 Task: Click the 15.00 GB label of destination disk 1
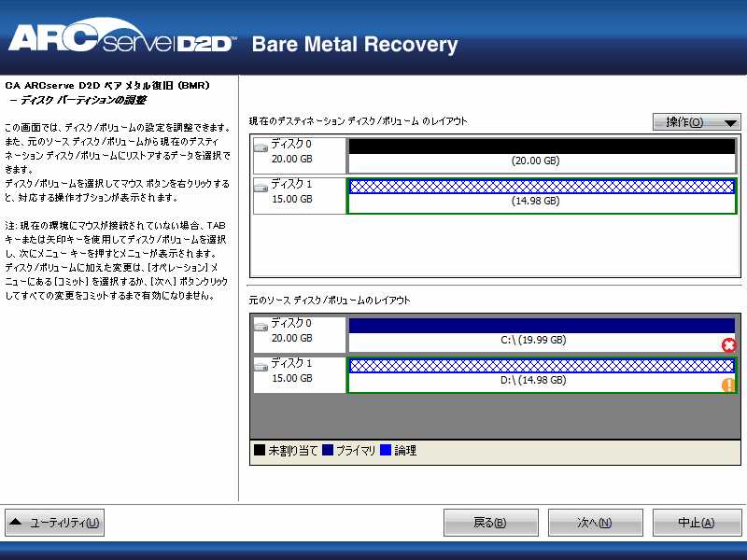click(292, 199)
